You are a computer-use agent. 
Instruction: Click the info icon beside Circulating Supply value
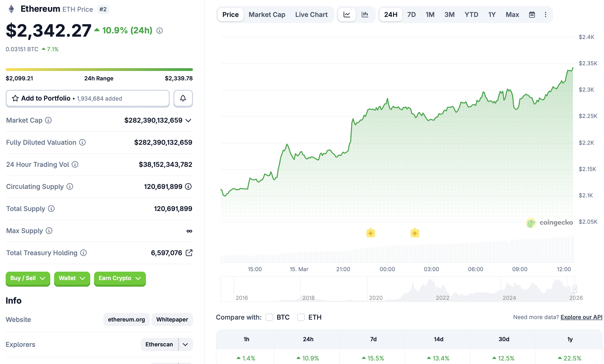pyautogui.click(x=188, y=187)
